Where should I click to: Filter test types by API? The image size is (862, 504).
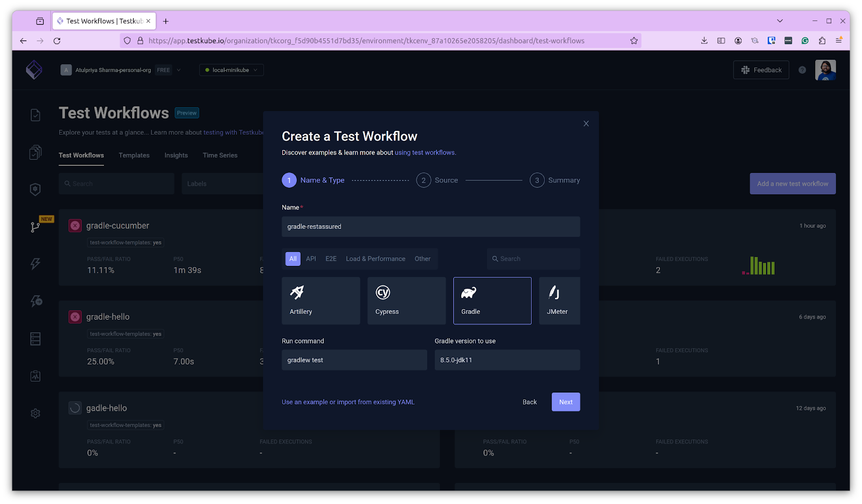pyautogui.click(x=311, y=259)
